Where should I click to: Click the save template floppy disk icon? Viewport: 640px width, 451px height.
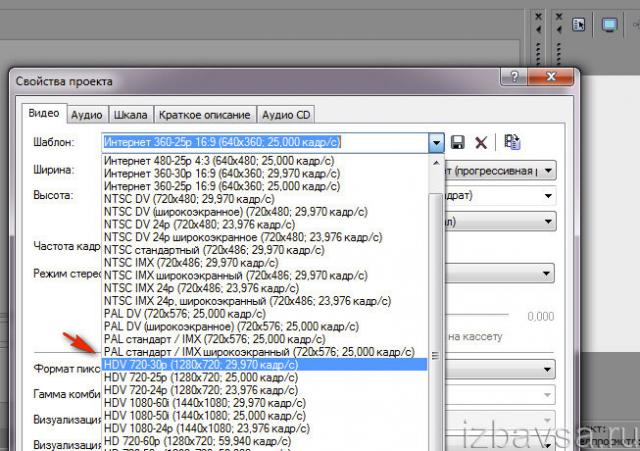[458, 143]
